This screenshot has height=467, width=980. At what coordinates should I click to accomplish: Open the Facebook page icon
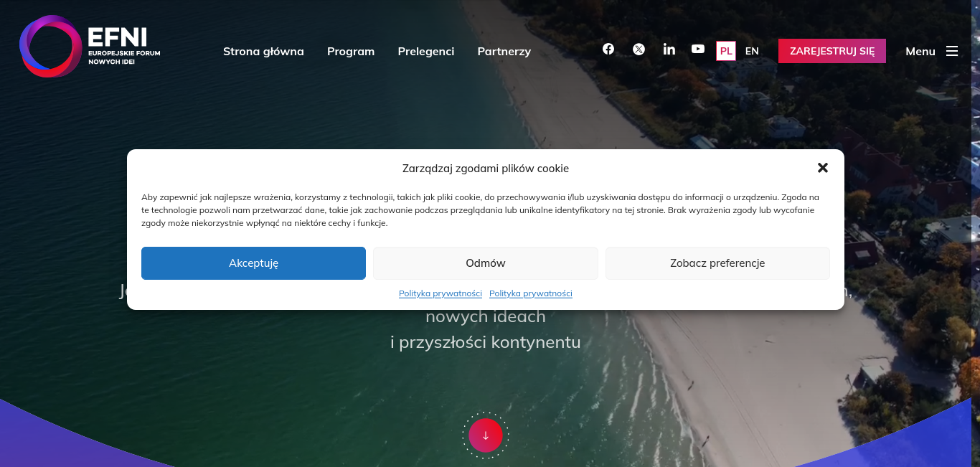[608, 49]
